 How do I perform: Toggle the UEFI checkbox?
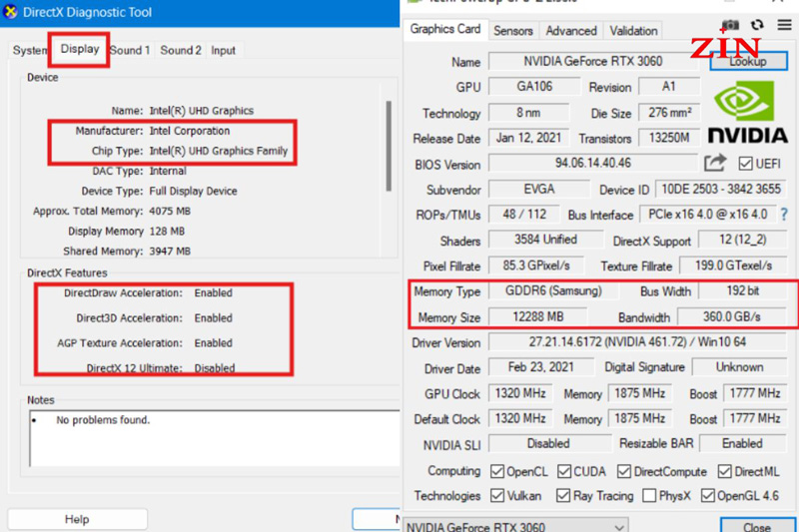pos(745,164)
